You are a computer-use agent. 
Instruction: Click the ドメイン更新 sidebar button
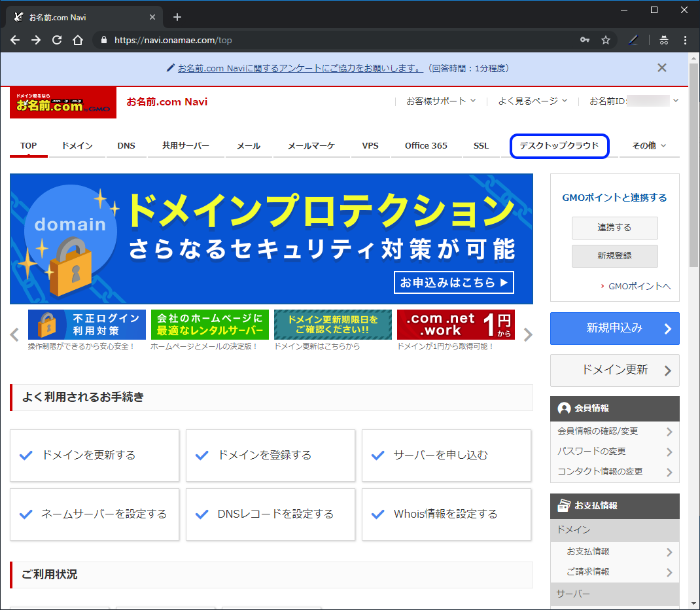pos(615,370)
